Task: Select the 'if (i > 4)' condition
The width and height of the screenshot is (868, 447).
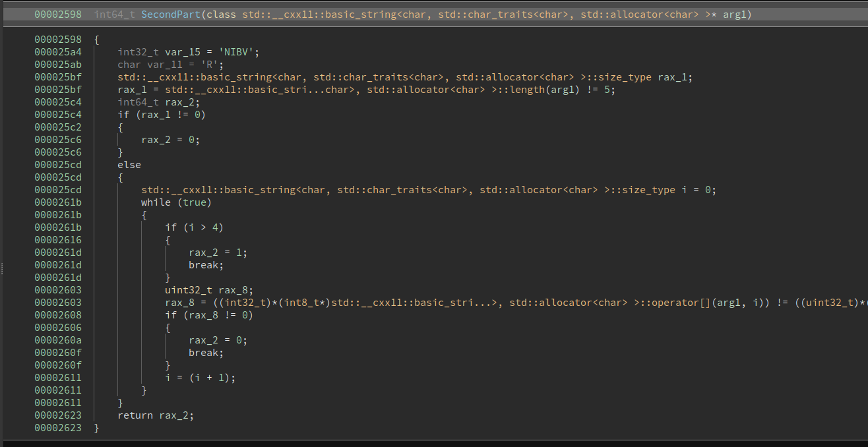Action: [195, 227]
